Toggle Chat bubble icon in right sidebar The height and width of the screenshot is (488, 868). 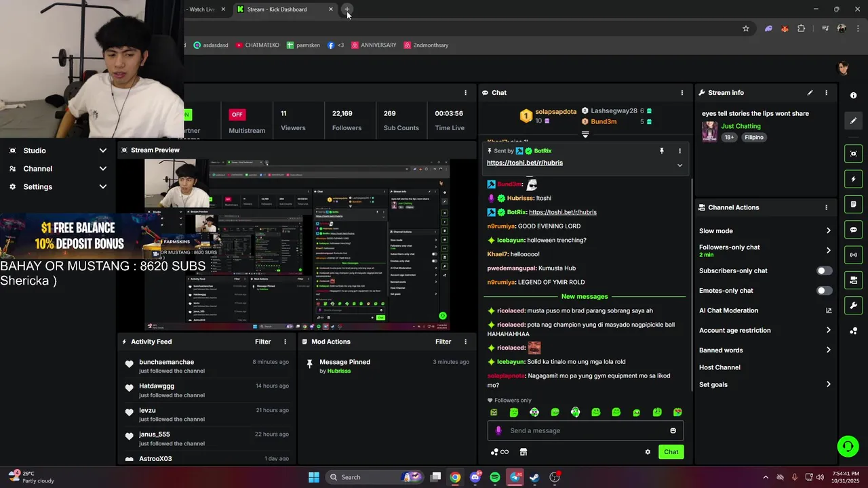(854, 230)
